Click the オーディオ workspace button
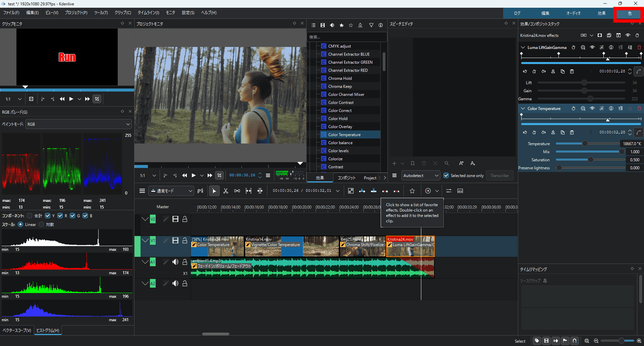 573,13
